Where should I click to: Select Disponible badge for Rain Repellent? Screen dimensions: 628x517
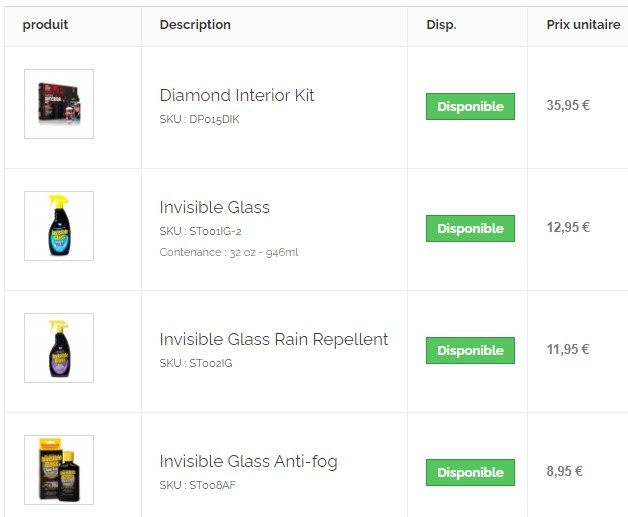pos(470,351)
